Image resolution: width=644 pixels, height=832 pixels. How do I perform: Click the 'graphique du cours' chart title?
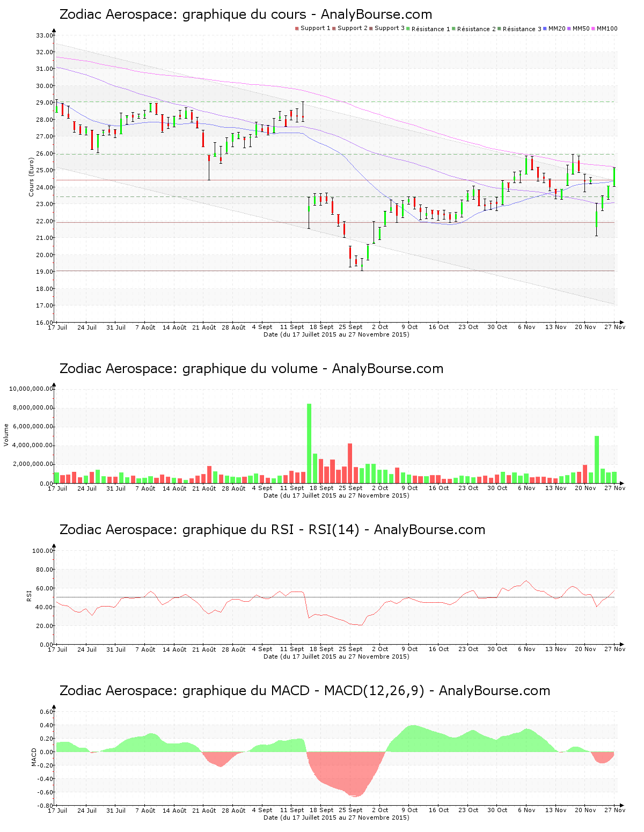tap(246, 14)
